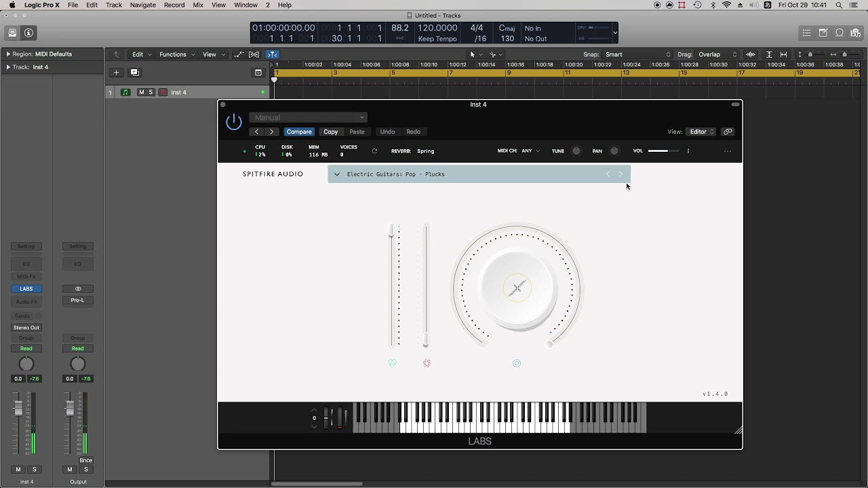Mute the Output channel strip
Image resolution: width=868 pixels, height=488 pixels.
click(69, 469)
